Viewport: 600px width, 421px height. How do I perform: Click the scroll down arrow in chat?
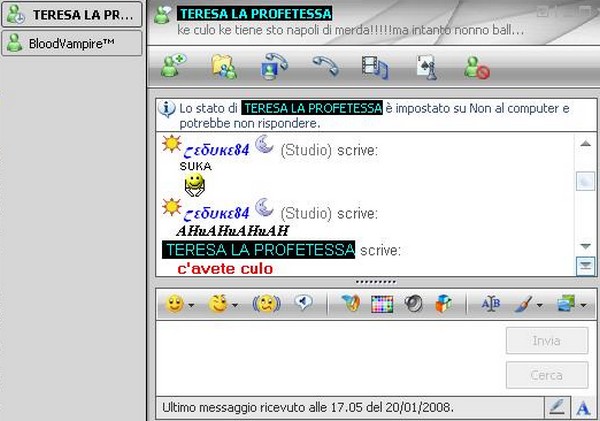pos(585,246)
